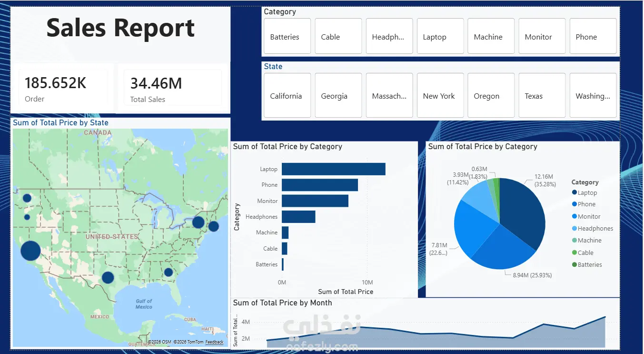Select the Phone category tile

pos(593,36)
